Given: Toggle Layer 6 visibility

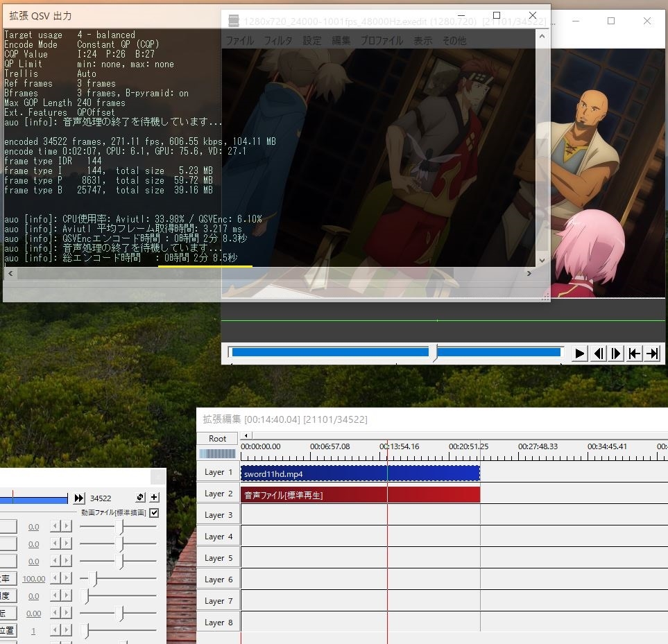Looking at the screenshot, I should pyautogui.click(x=218, y=580).
